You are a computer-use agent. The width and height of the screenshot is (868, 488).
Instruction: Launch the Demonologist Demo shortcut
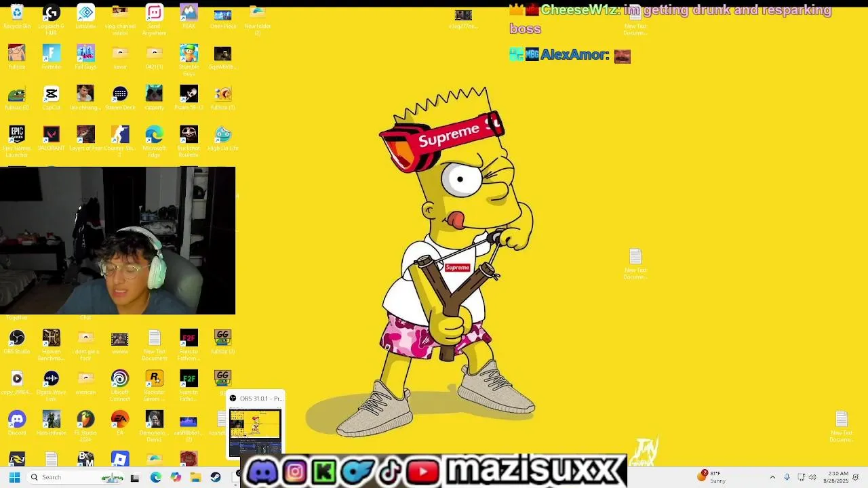[x=154, y=426]
